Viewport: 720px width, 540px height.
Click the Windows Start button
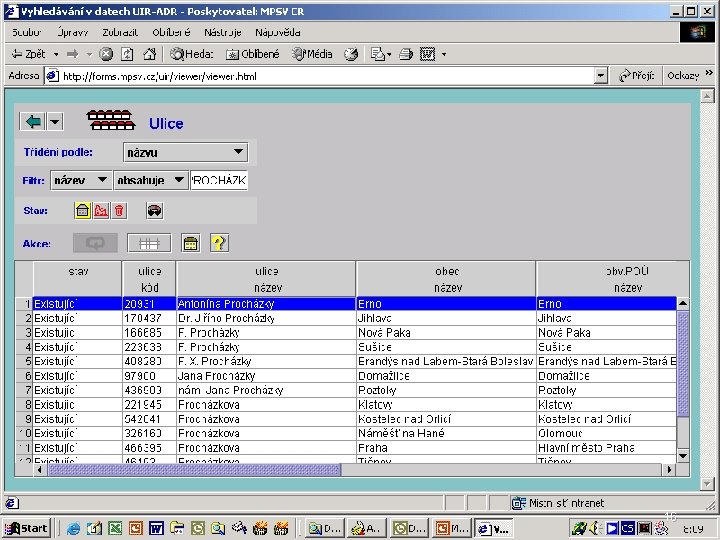pos(27,528)
